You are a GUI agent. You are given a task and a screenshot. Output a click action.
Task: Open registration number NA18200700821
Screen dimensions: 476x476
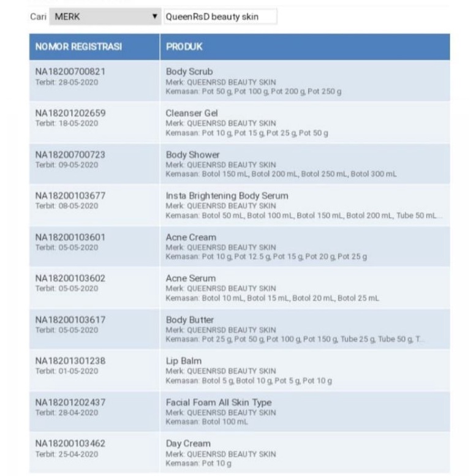click(x=70, y=72)
